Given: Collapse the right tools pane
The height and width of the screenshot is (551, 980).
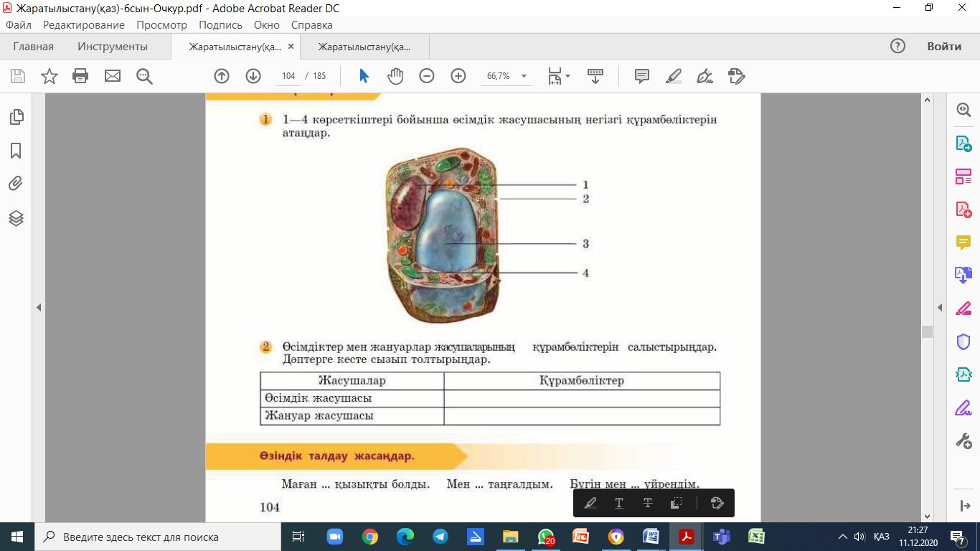Looking at the screenshot, I should (x=940, y=307).
